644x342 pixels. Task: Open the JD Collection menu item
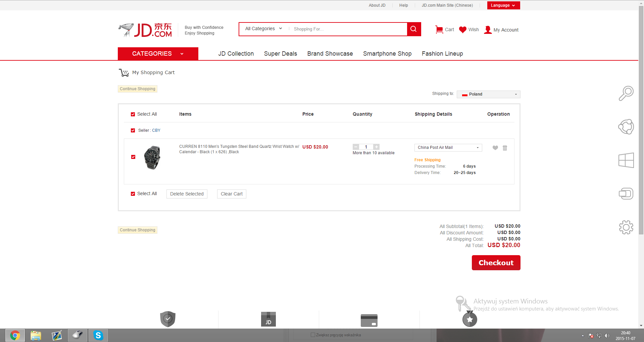(x=236, y=54)
